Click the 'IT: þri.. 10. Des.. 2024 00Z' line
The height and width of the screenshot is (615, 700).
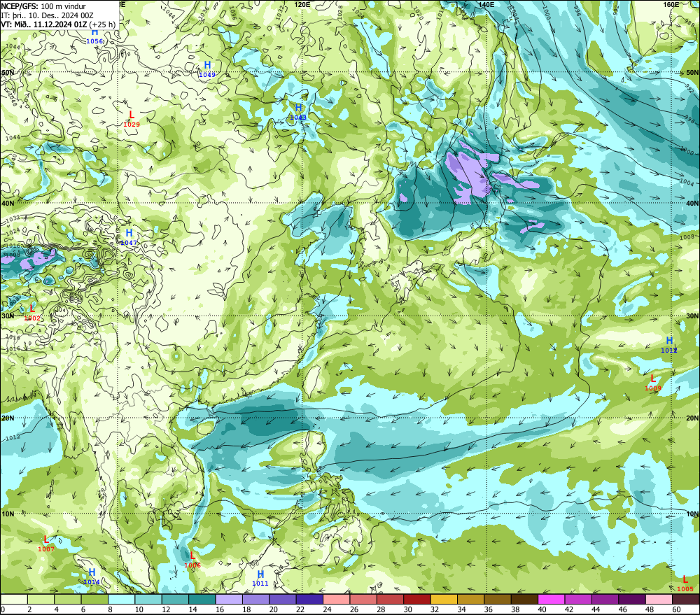point(48,15)
